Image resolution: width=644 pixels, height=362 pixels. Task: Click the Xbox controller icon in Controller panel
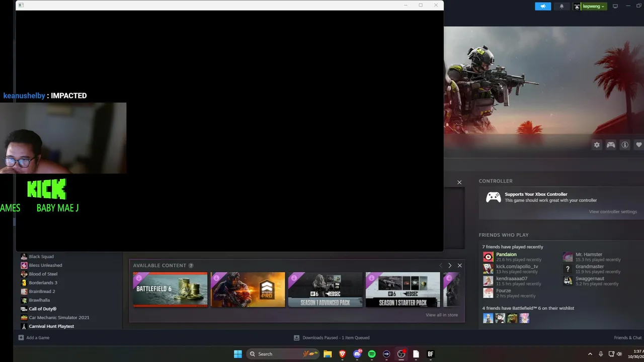(x=493, y=197)
